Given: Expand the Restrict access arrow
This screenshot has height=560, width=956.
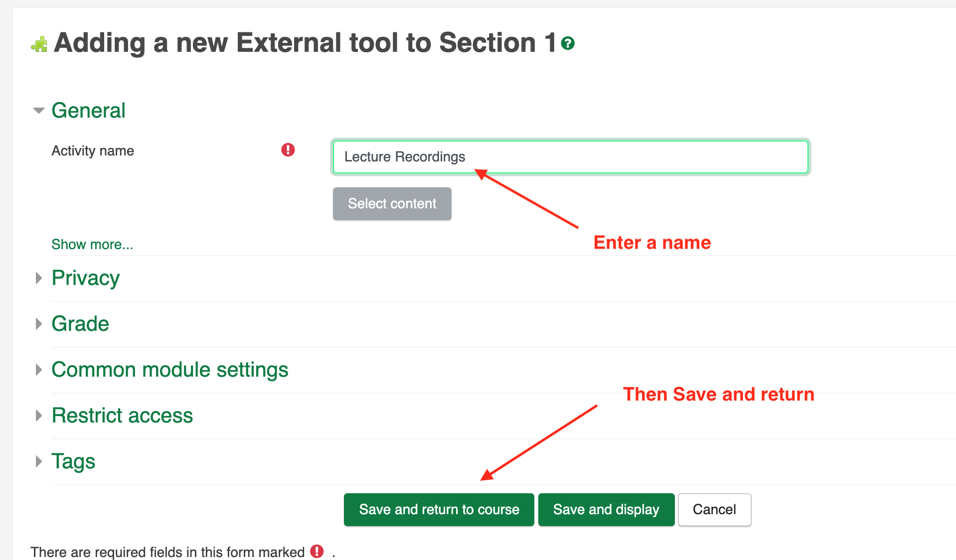Looking at the screenshot, I should 39,416.
